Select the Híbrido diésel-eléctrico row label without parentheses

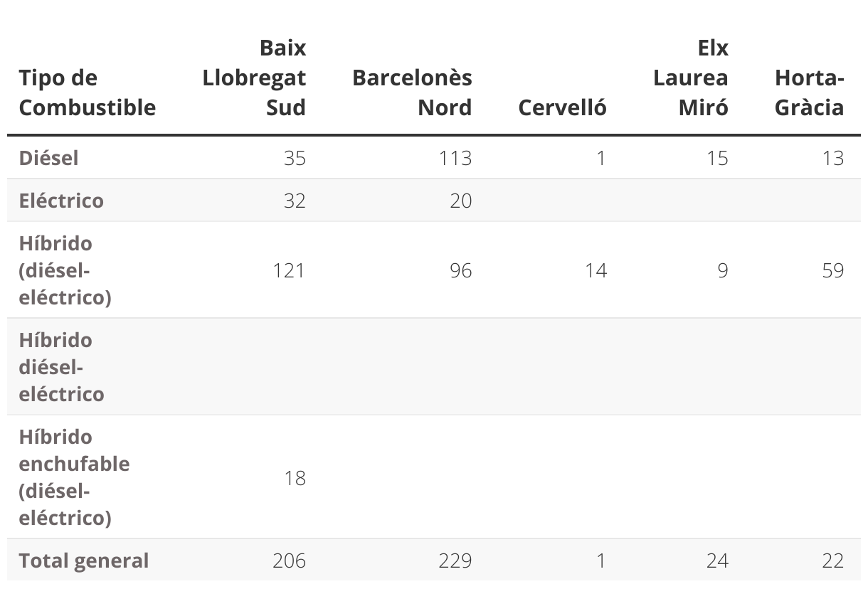[62, 367]
